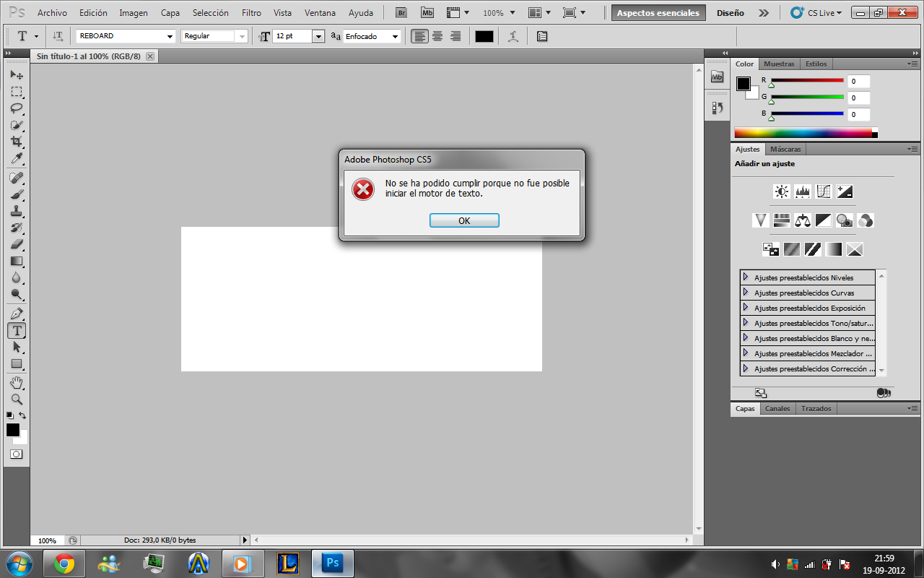Click OK in the Photoshop error dialog
Screen dimensions: 924x578
[x=464, y=220]
